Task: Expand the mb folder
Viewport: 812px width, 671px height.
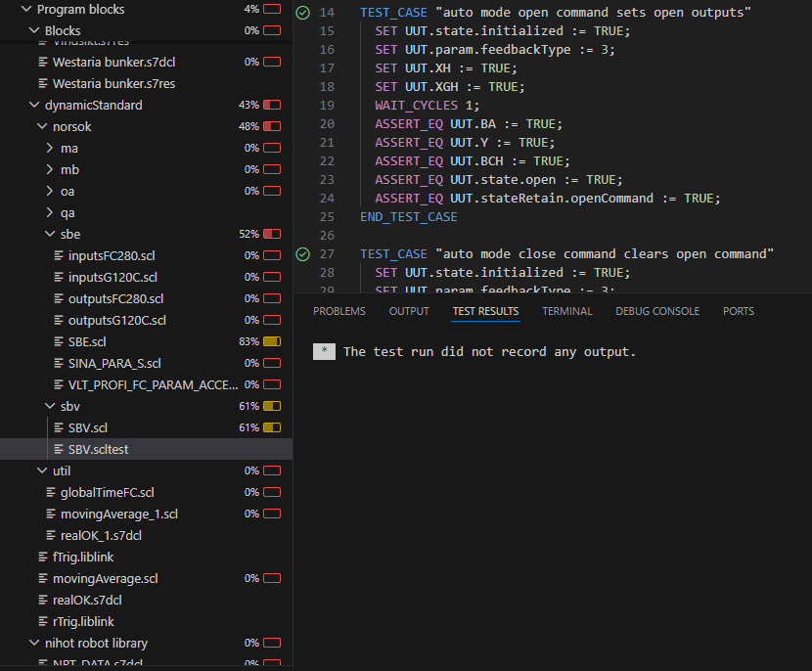Action: 50,170
